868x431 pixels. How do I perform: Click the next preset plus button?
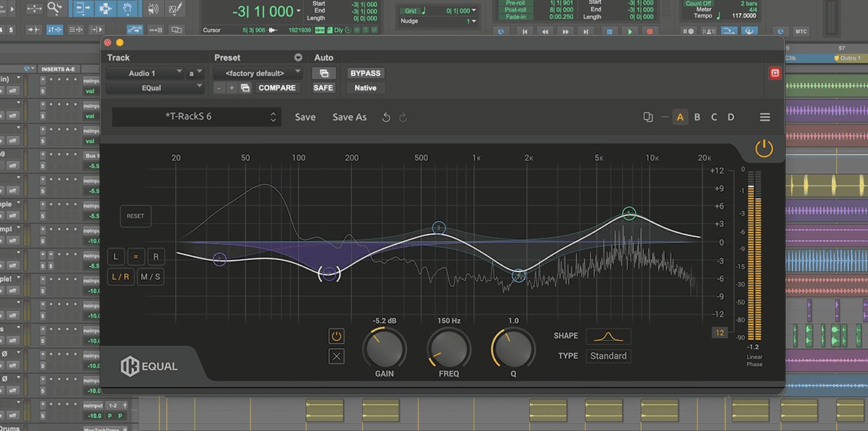[232, 87]
